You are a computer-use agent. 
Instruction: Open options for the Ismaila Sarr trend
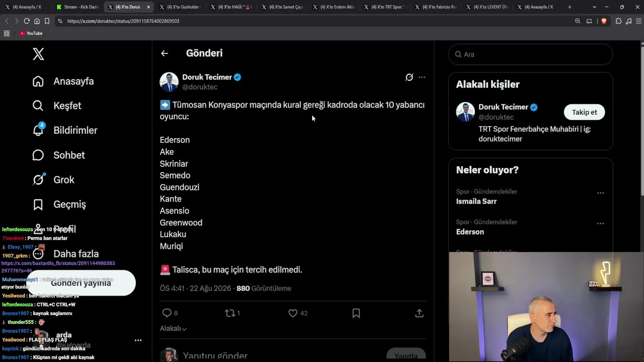click(x=600, y=193)
